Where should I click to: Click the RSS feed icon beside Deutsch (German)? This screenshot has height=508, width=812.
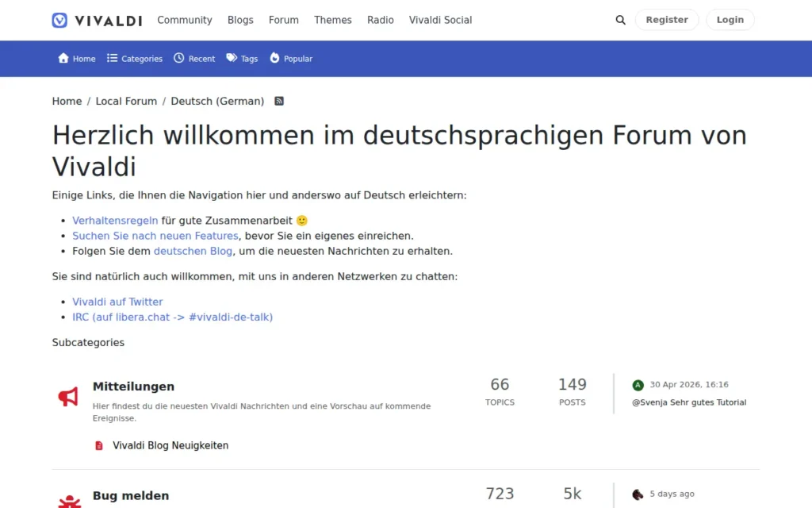(x=279, y=101)
